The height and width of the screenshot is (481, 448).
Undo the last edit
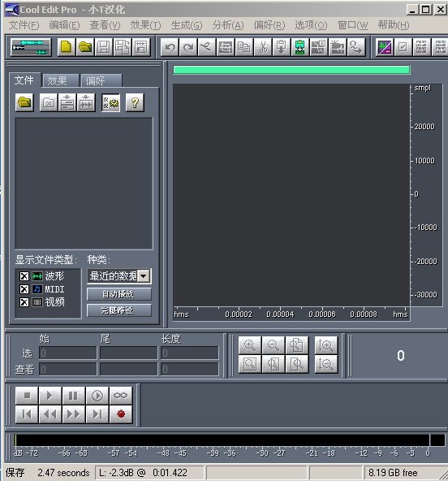pos(170,47)
